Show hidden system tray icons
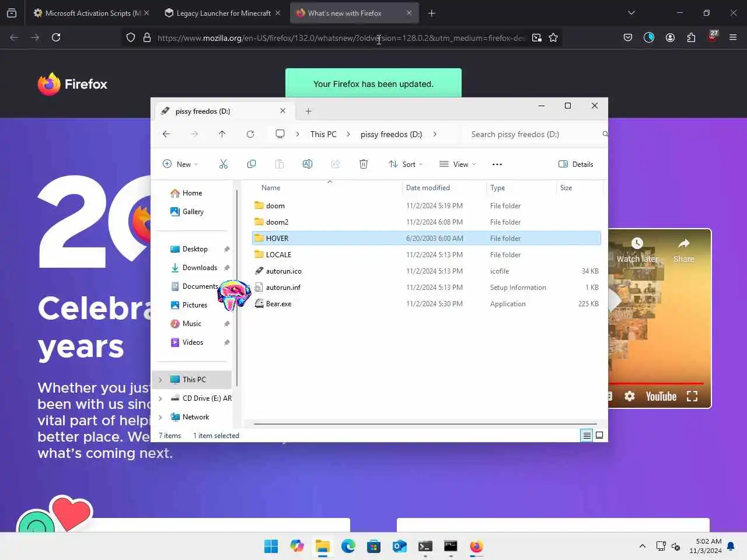The image size is (747, 560). pyautogui.click(x=643, y=546)
